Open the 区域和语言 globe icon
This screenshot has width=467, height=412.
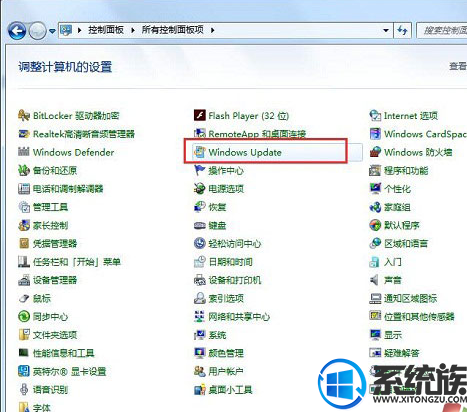coord(375,243)
